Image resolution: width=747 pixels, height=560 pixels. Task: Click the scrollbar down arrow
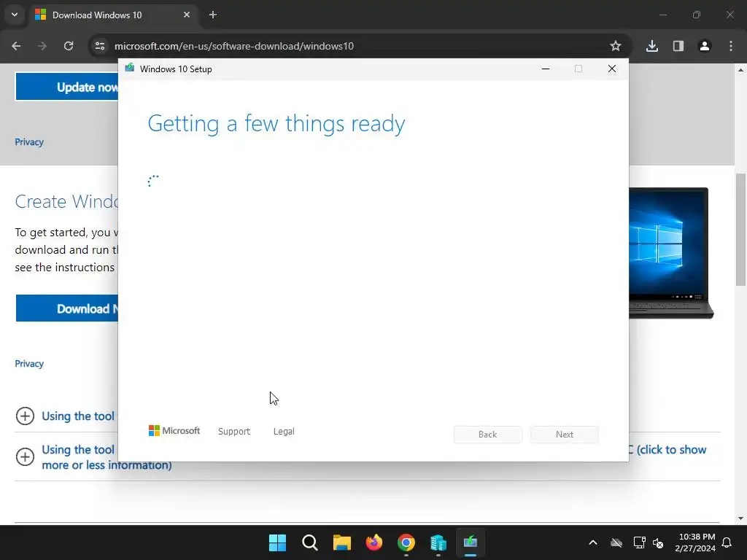click(x=741, y=518)
